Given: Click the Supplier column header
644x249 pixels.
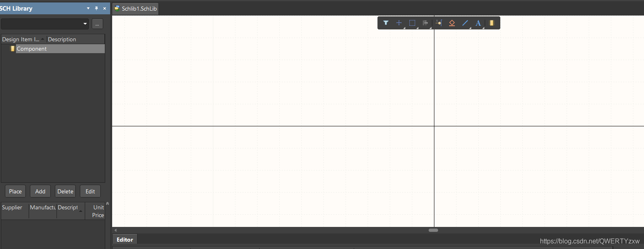Looking at the screenshot, I should click(15, 211).
